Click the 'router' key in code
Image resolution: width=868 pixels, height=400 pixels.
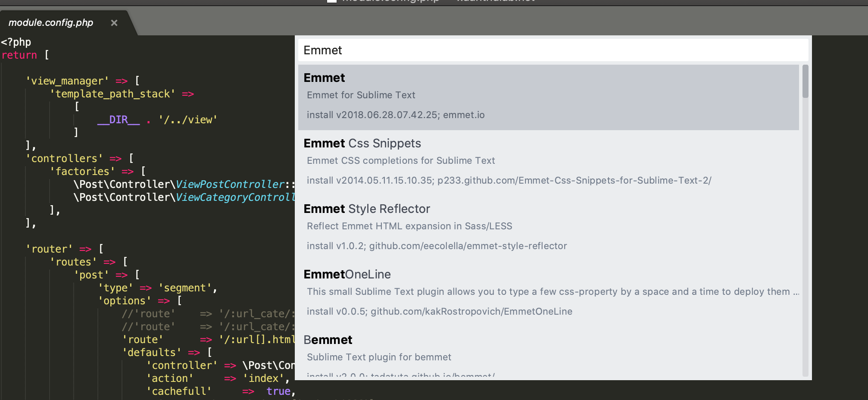click(49, 249)
